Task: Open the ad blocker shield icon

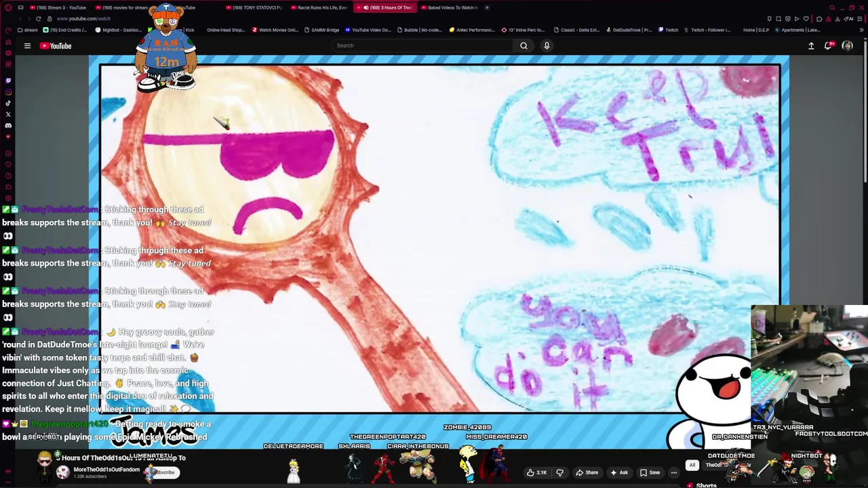Action: click(x=787, y=18)
